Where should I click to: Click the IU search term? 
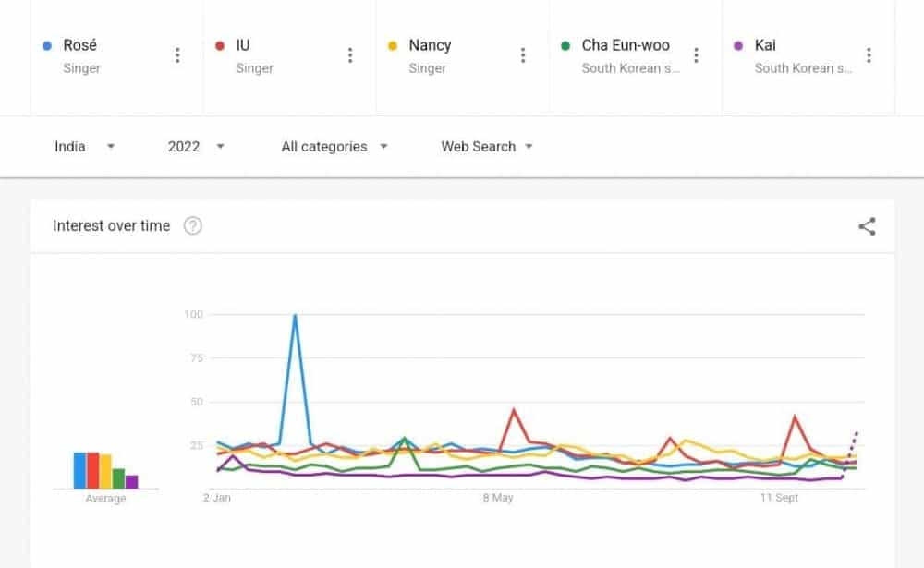[x=243, y=45]
